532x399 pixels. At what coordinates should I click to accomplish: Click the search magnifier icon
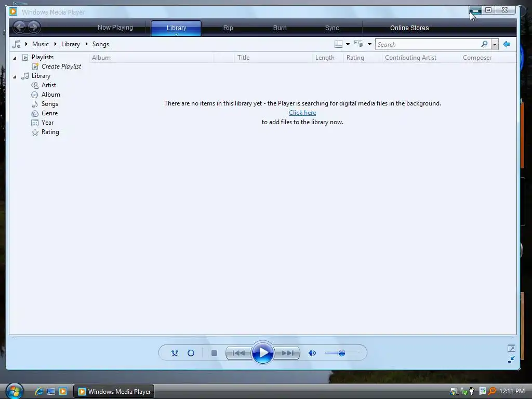coord(485,44)
